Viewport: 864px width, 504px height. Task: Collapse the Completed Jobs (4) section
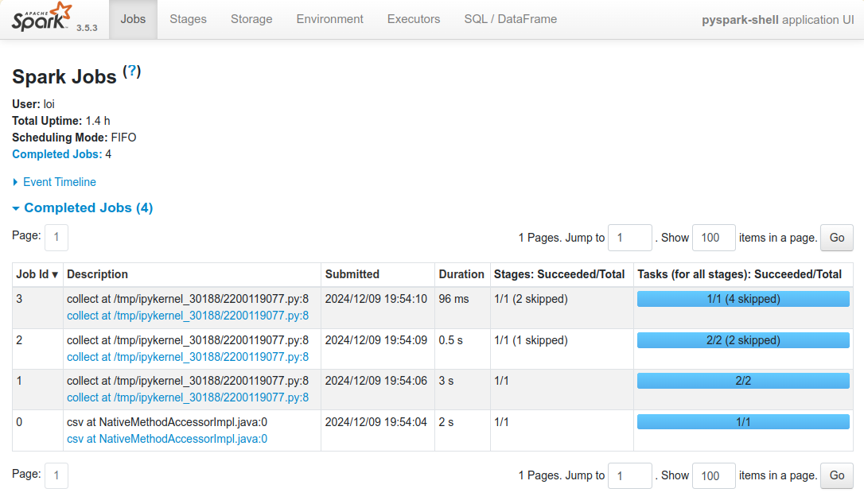[88, 207]
